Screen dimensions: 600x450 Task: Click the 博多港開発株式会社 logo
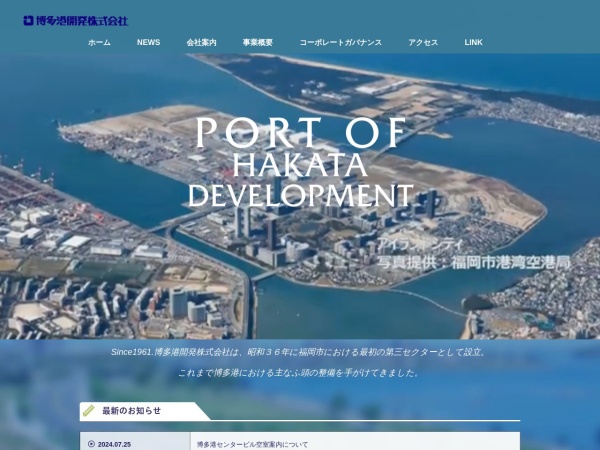pyautogui.click(x=75, y=21)
